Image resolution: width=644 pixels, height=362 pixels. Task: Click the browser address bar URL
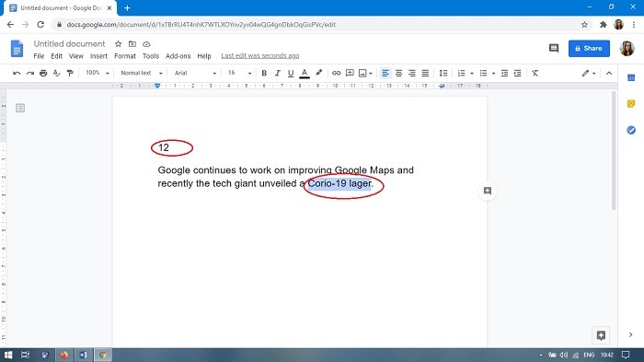(201, 25)
